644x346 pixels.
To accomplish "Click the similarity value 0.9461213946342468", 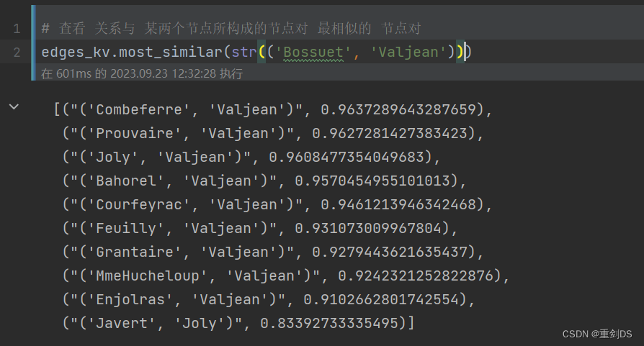I will tap(398, 205).
